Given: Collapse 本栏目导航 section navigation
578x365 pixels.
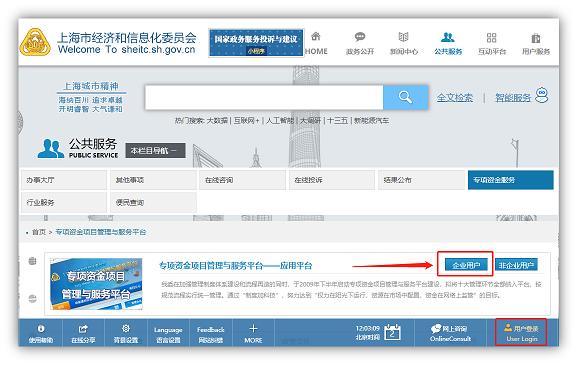Looking at the screenshot, I should coord(155,150).
